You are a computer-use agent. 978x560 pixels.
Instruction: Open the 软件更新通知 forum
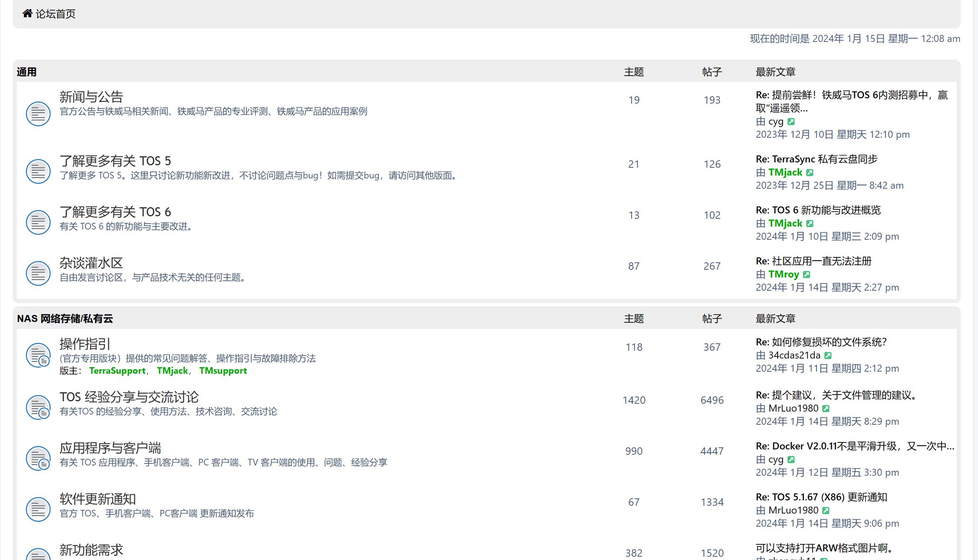click(x=98, y=499)
